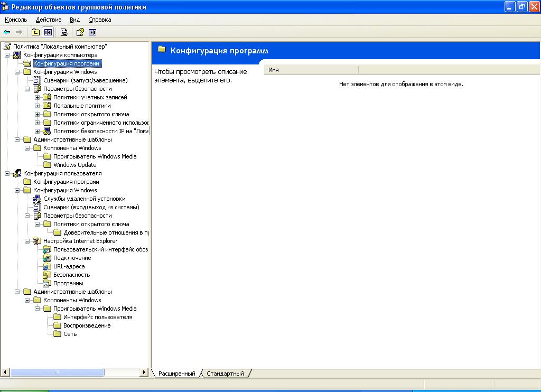
Task: Switch to the Стандартный tab
Action: click(225, 374)
